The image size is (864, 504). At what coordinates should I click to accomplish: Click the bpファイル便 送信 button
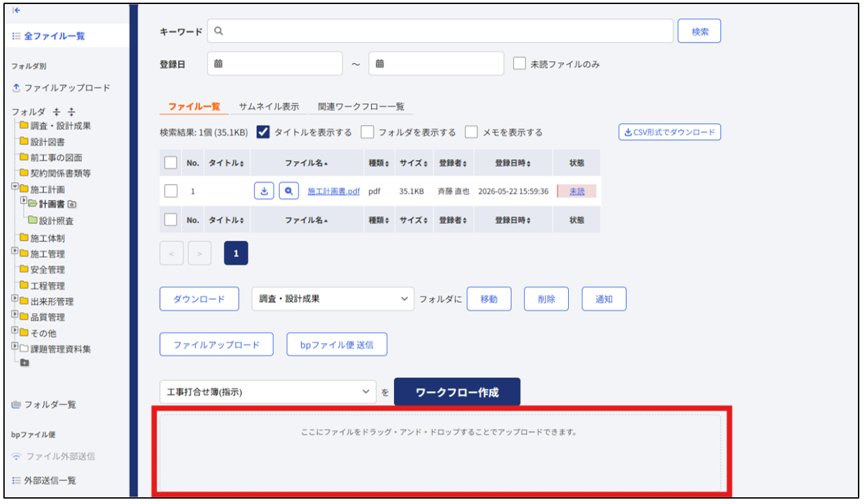coord(337,344)
